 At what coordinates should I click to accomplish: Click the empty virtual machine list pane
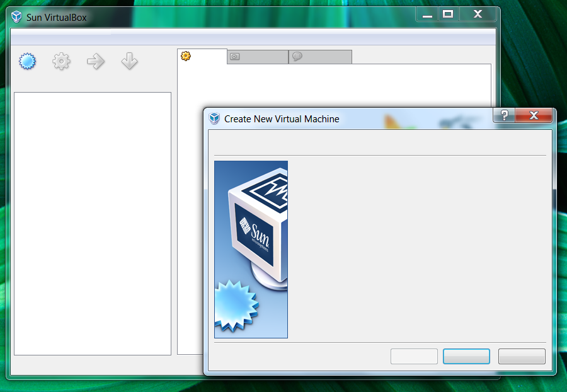[x=93, y=224]
